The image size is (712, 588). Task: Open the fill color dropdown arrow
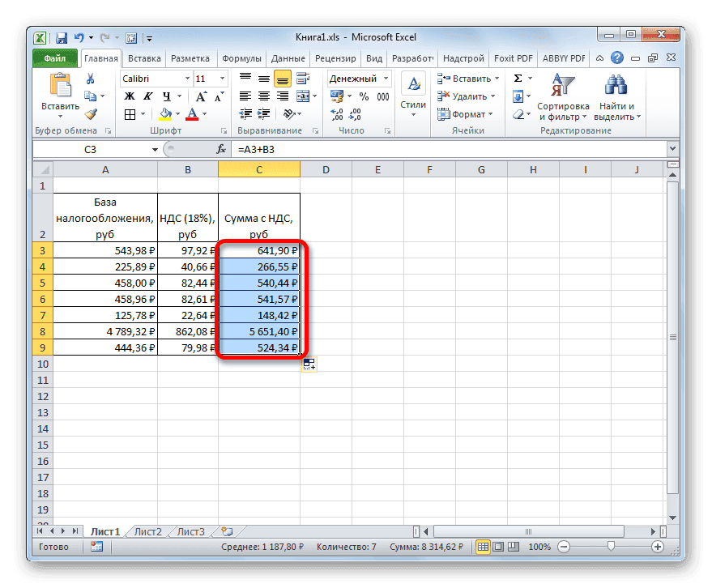coord(177,114)
